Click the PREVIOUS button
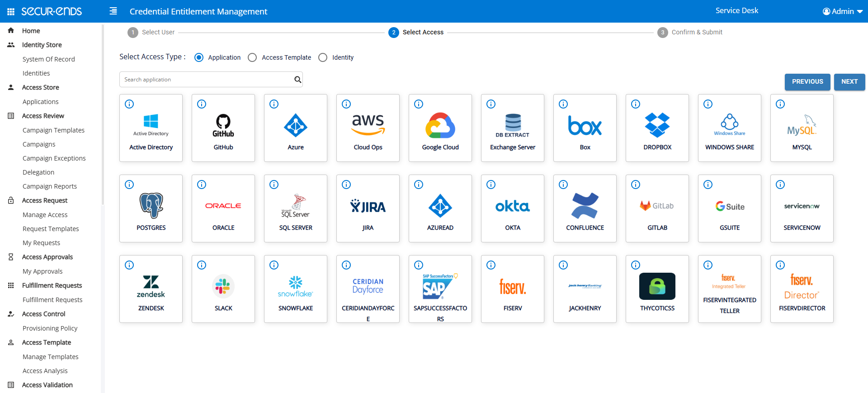 (x=807, y=82)
